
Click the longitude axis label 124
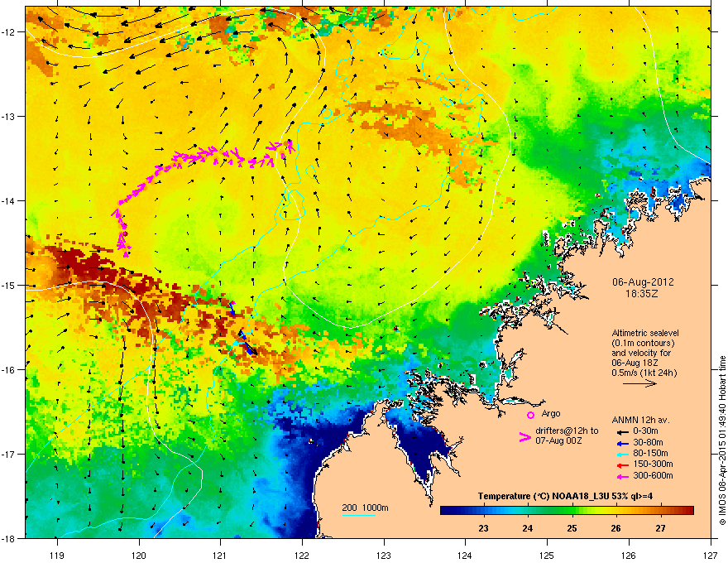point(465,555)
